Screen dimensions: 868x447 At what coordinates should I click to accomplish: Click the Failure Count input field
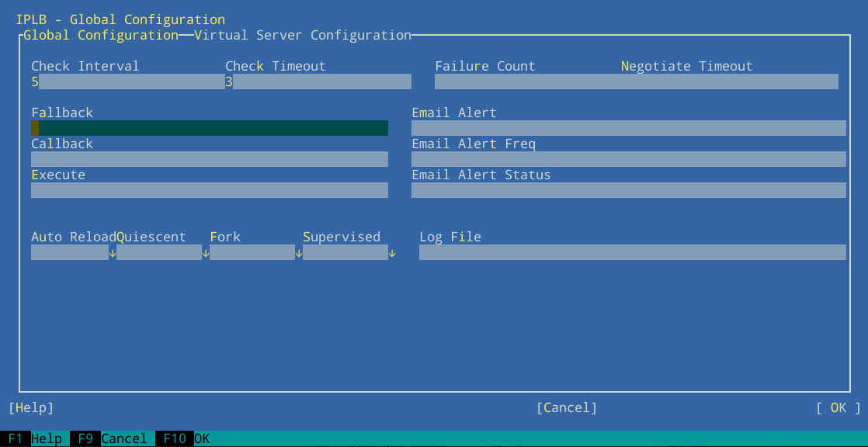coord(526,81)
